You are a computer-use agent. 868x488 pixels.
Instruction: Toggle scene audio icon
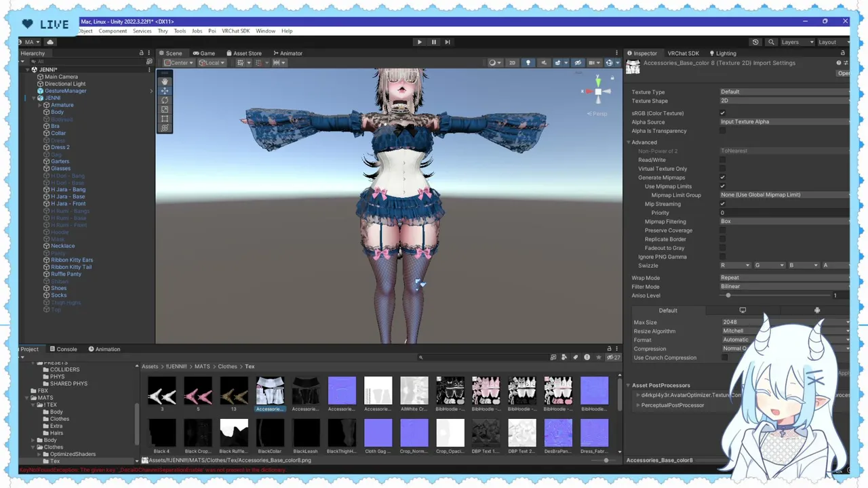543,63
